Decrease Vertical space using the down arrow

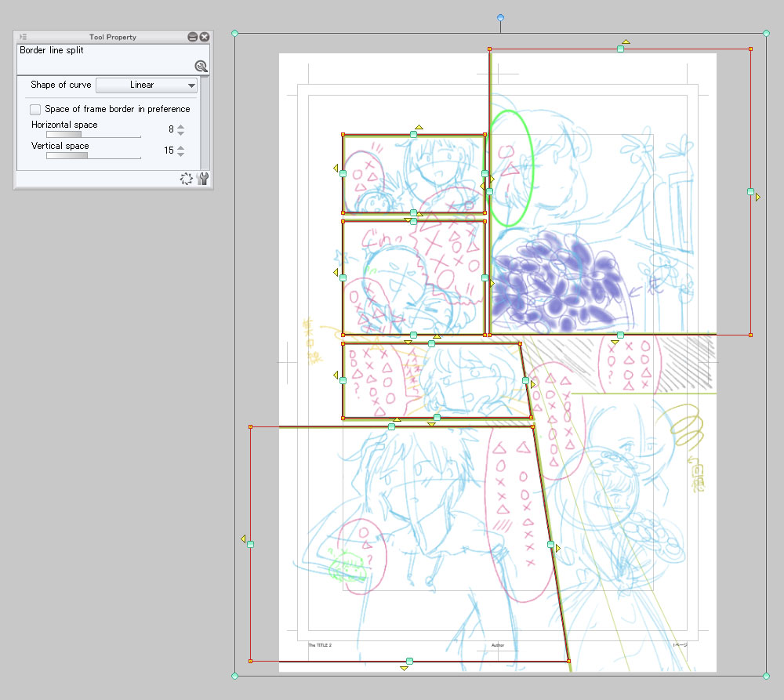tap(181, 154)
